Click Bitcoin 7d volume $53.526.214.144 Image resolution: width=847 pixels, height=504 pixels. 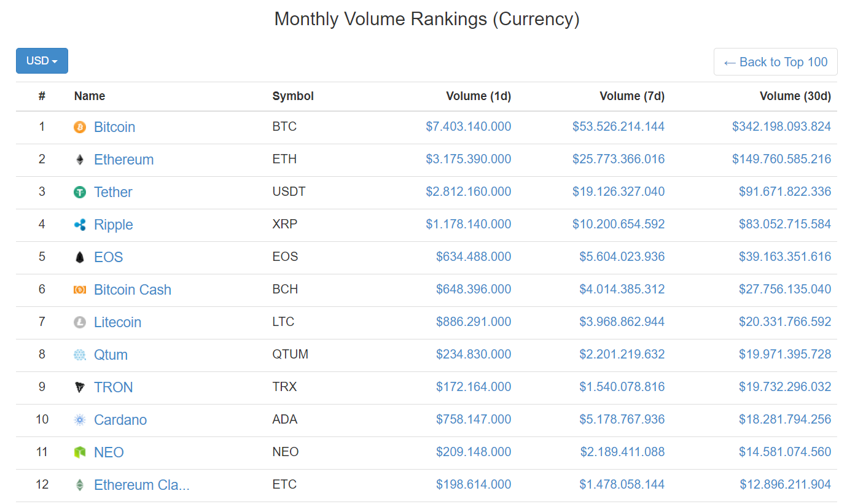(619, 126)
